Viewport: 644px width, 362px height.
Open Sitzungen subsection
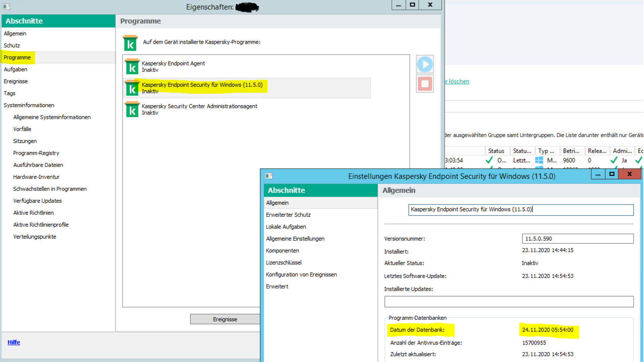click(x=25, y=141)
